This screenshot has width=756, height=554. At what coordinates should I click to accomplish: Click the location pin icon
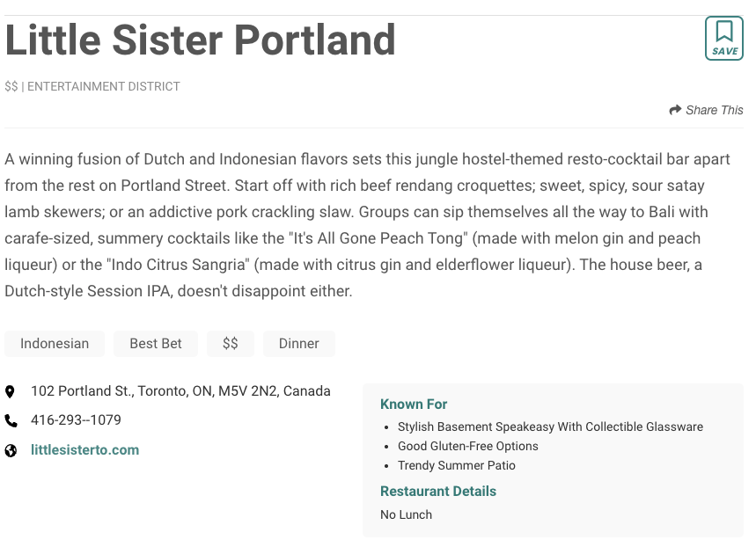tap(11, 391)
